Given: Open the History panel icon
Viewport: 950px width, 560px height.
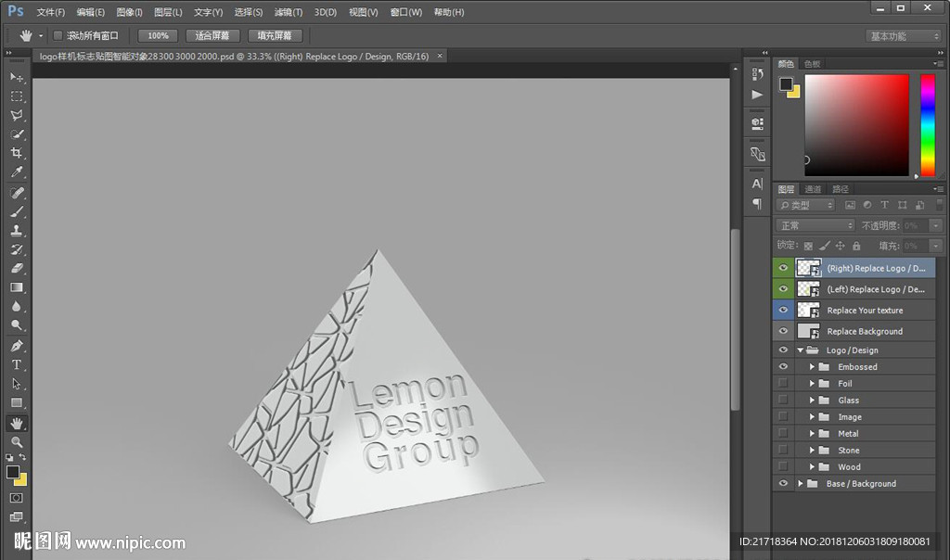Looking at the screenshot, I should 757,74.
